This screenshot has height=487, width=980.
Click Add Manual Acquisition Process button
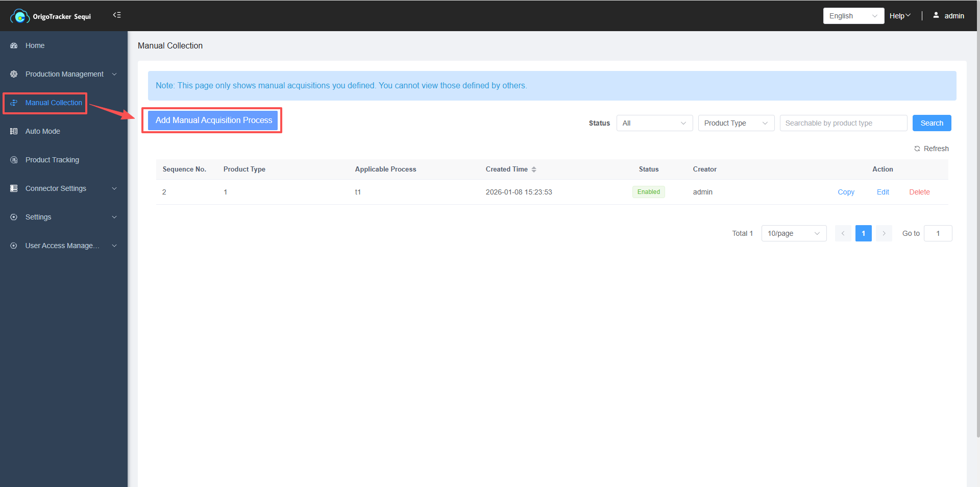point(213,120)
